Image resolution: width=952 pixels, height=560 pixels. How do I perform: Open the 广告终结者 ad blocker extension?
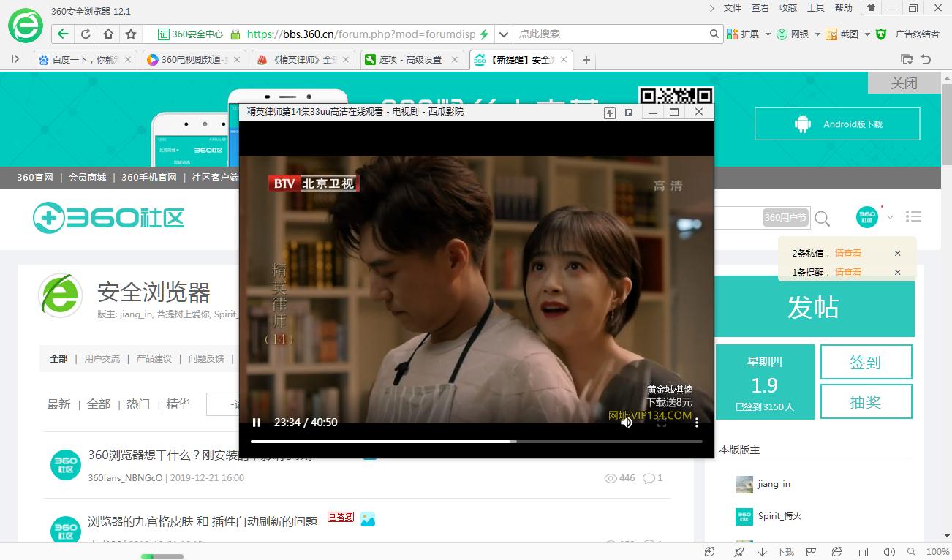[907, 34]
